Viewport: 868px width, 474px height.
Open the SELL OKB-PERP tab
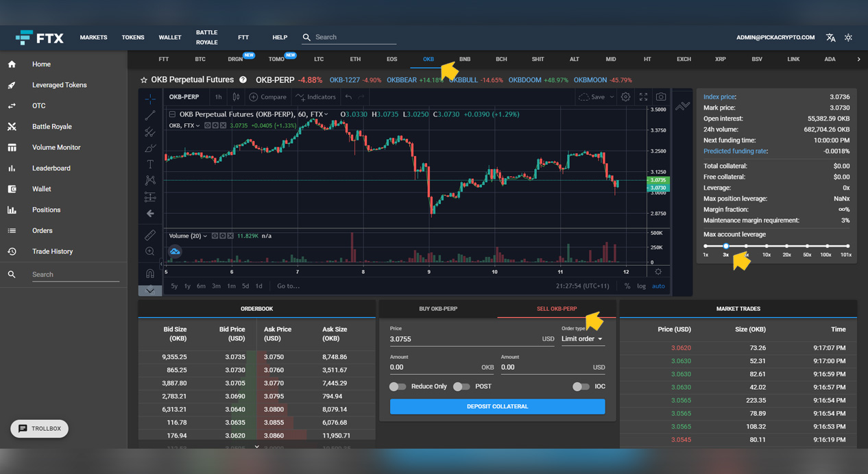coord(557,309)
